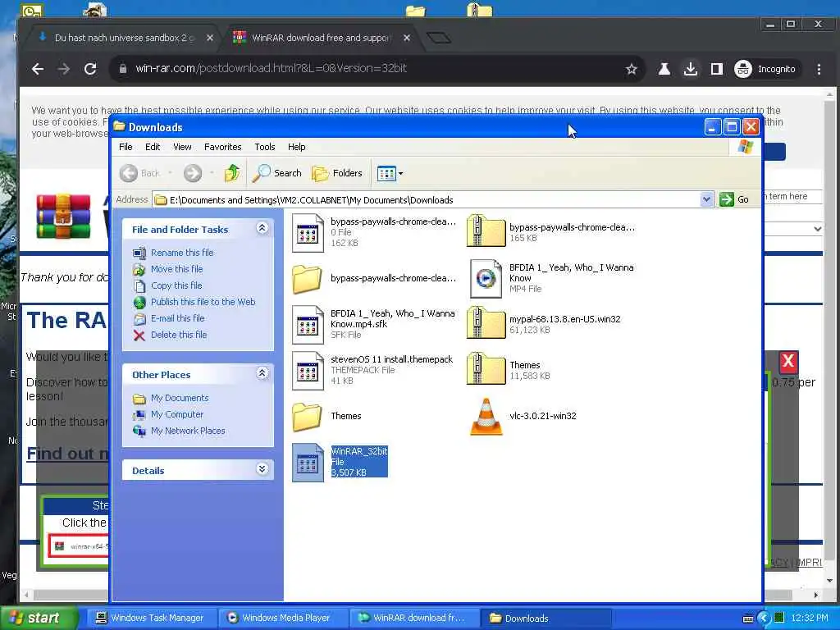
Task: Select the BFDIA 1 MP4 file icon
Action: [x=486, y=279]
